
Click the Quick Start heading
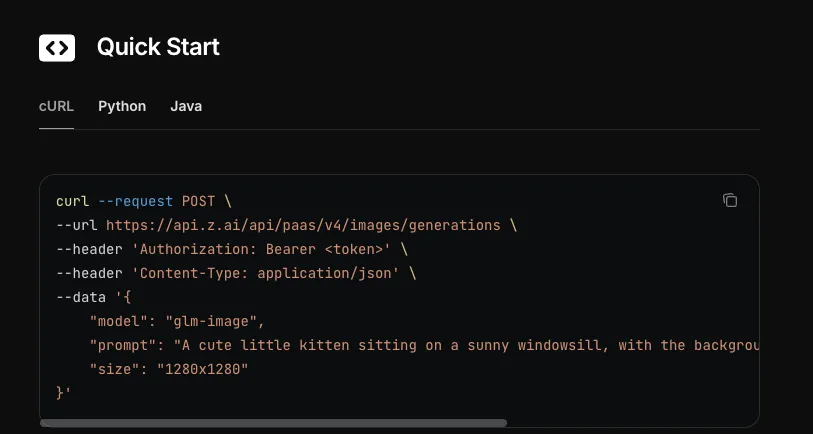158,47
